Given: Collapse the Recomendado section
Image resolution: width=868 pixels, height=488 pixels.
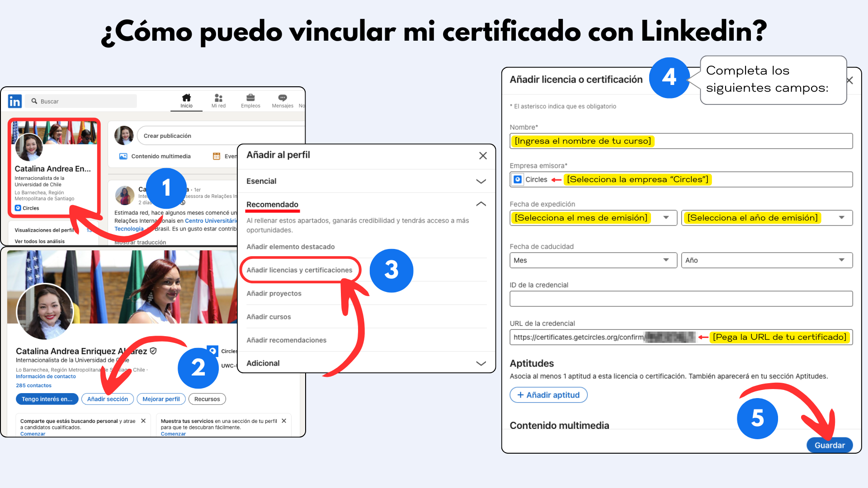Looking at the screenshot, I should (x=481, y=204).
